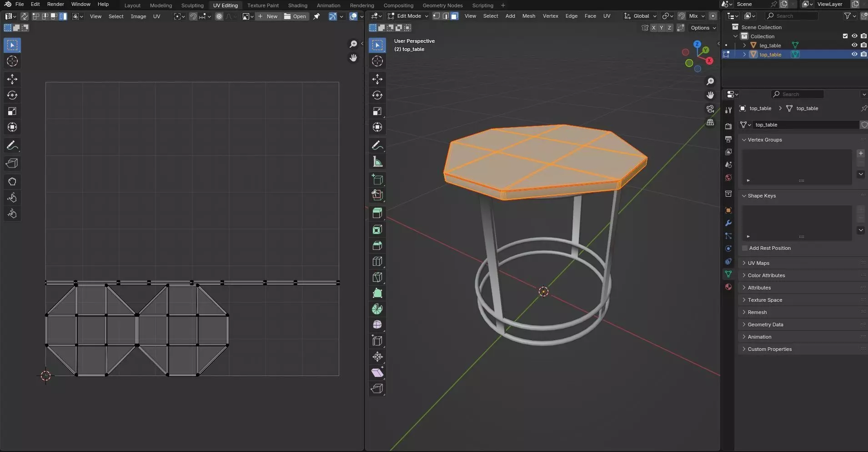Toggle camera view in 3D viewport
This screenshot has width=868, height=452.
[x=710, y=109]
